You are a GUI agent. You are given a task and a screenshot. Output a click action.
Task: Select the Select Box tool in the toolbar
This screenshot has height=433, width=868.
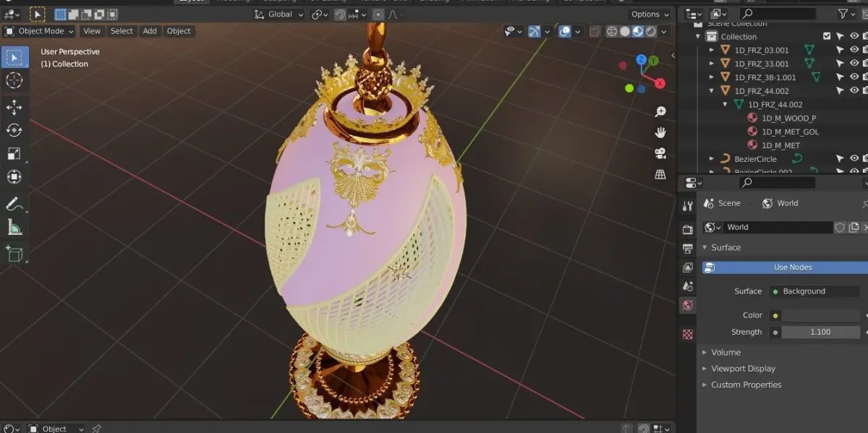click(x=14, y=58)
